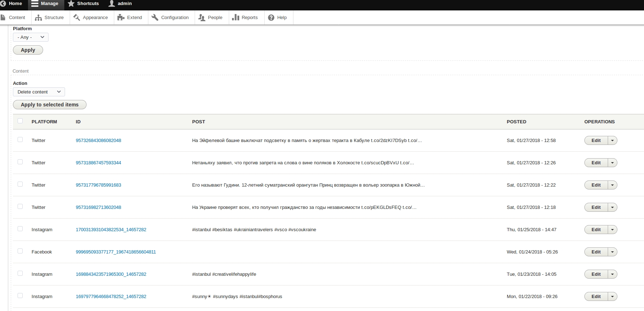The image size is (644, 311).
Task: Open post ID 957326843086082048 link
Action: [98, 141]
